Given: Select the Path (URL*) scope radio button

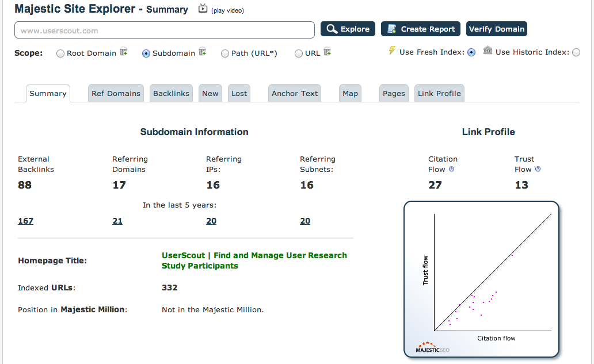Looking at the screenshot, I should pyautogui.click(x=225, y=53).
